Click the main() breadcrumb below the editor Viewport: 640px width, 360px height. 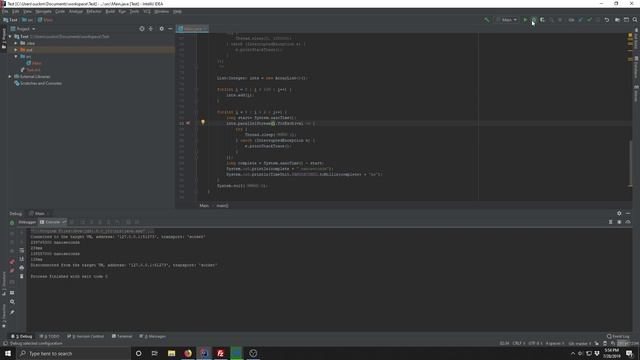(x=222, y=206)
